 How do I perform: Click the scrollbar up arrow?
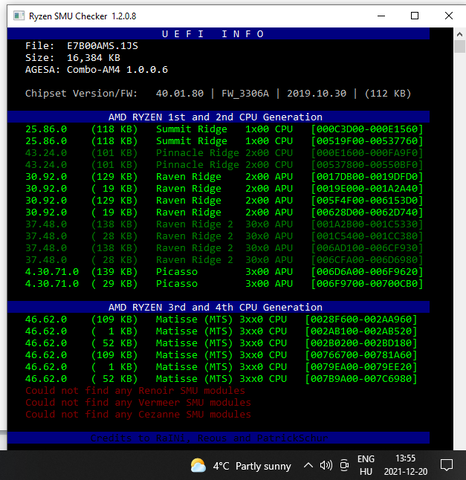(459, 34)
